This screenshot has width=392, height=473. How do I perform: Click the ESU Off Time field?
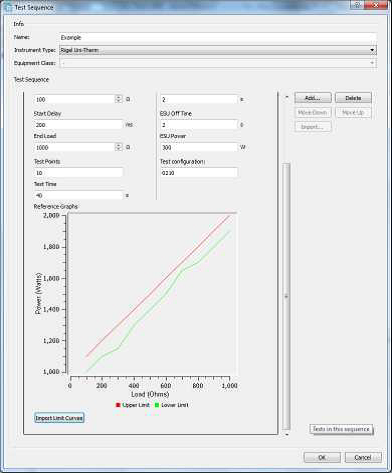coord(199,125)
